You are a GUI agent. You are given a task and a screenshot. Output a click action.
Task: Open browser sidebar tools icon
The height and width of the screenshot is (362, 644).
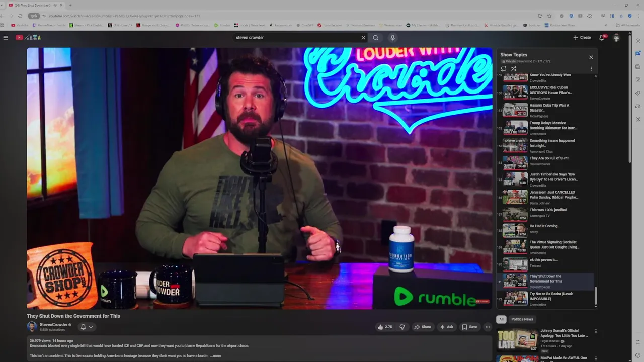click(638, 119)
